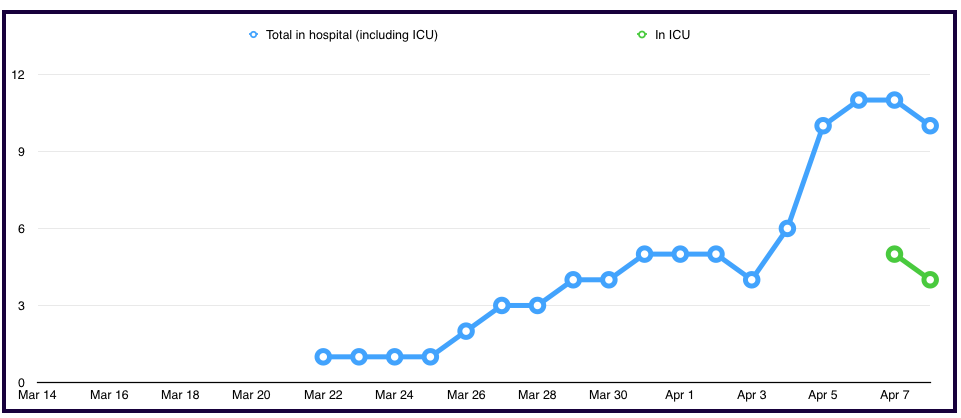
Task: Select the blue data point at Apr 5
Action: 823,126
